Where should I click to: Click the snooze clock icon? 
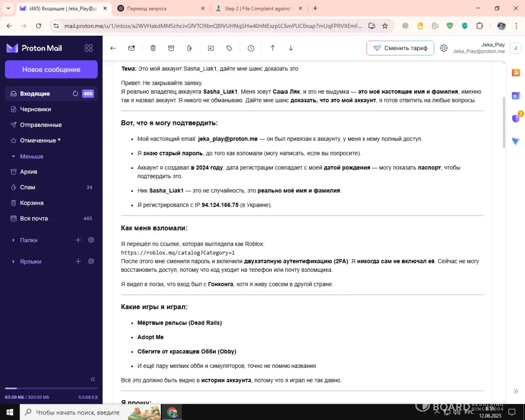[251, 48]
